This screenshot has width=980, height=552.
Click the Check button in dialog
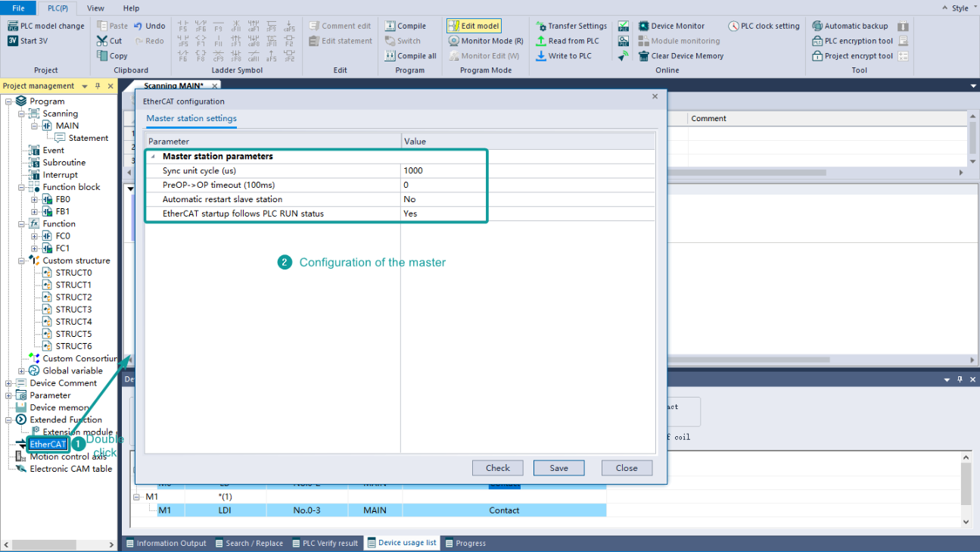pos(497,468)
